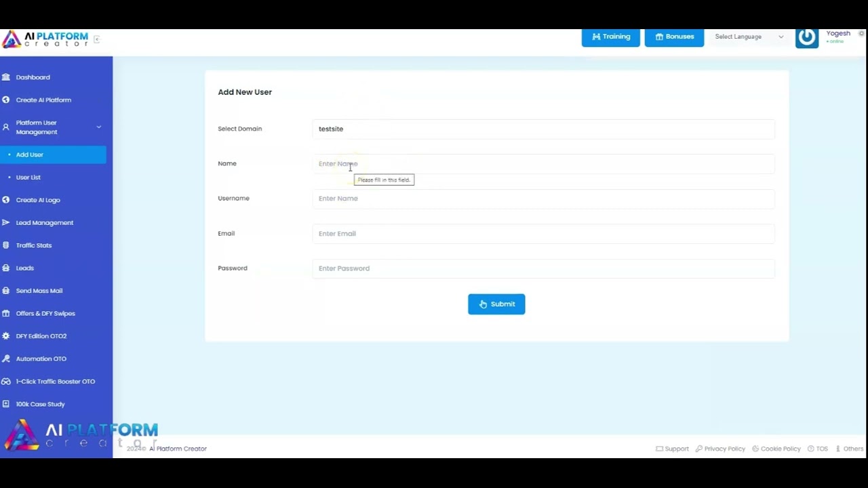
Task: Click the power avatar icon beside Yogesh
Action: [x=807, y=38]
